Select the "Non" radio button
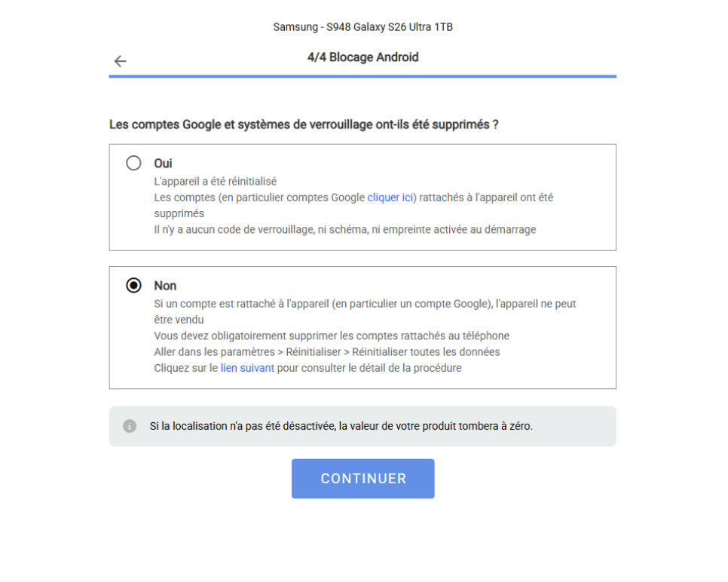Image resolution: width=728 pixels, height=582 pixels. coord(133,286)
